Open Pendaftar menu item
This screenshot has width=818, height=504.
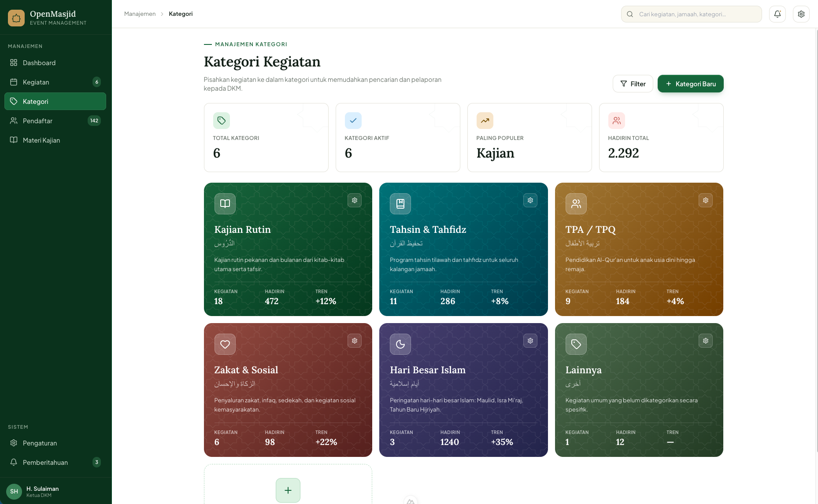coord(55,121)
